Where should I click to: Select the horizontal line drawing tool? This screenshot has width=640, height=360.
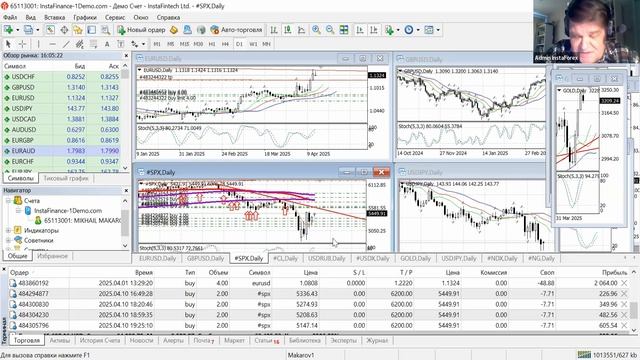52,44
